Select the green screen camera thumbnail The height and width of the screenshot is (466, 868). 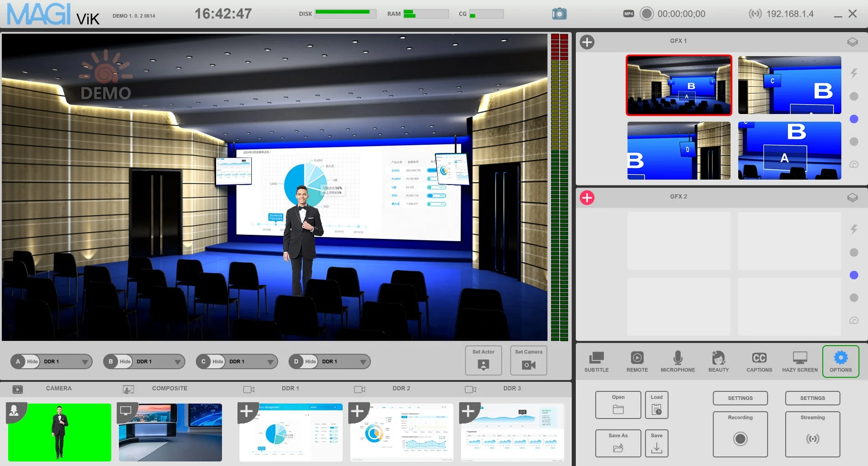(x=60, y=432)
